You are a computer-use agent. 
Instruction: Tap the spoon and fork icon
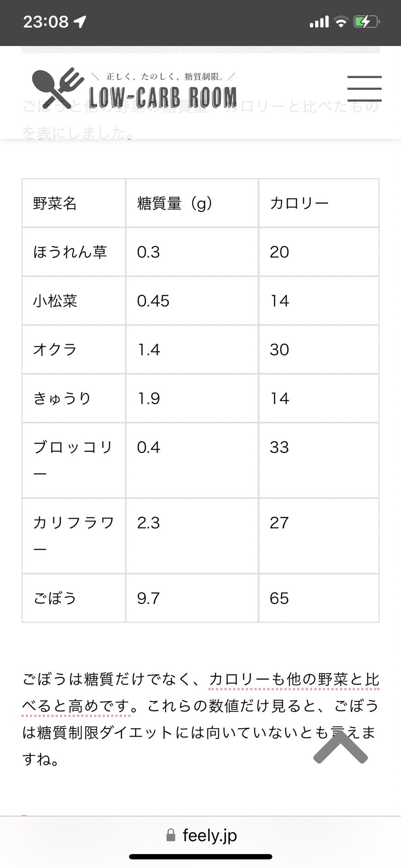click(58, 88)
